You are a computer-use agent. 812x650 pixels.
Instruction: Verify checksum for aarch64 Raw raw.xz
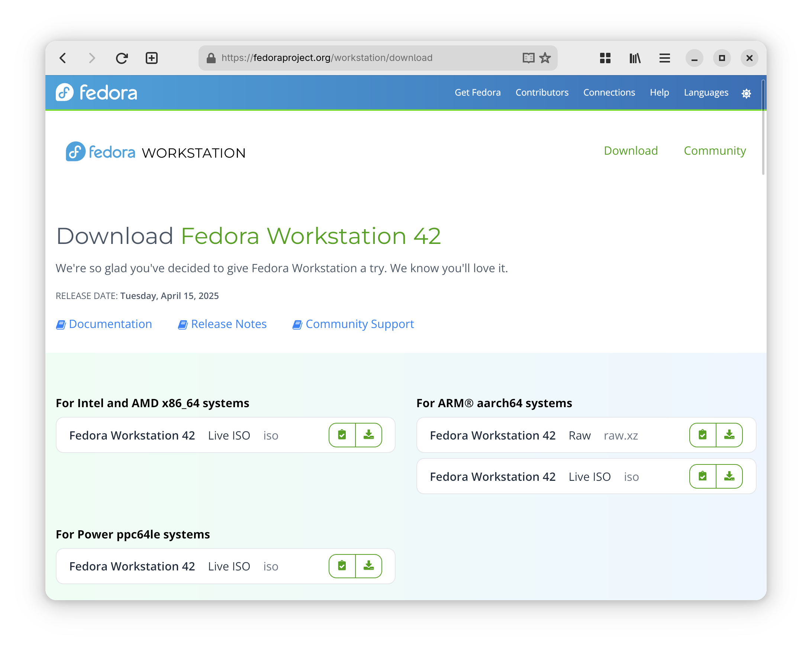click(x=702, y=435)
